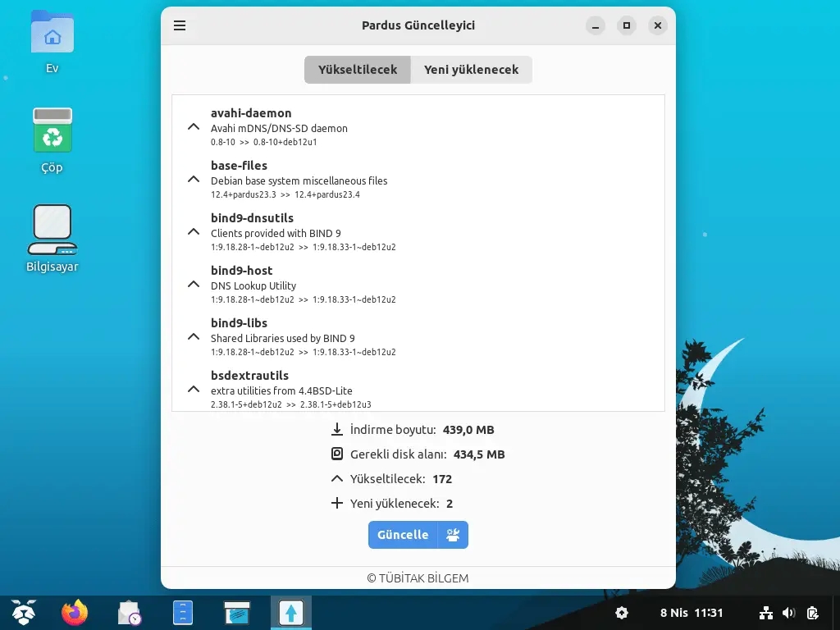Viewport: 840px width, 630px height.
Task: Click the upgrade arrow beside bind9-libs
Action: click(194, 337)
